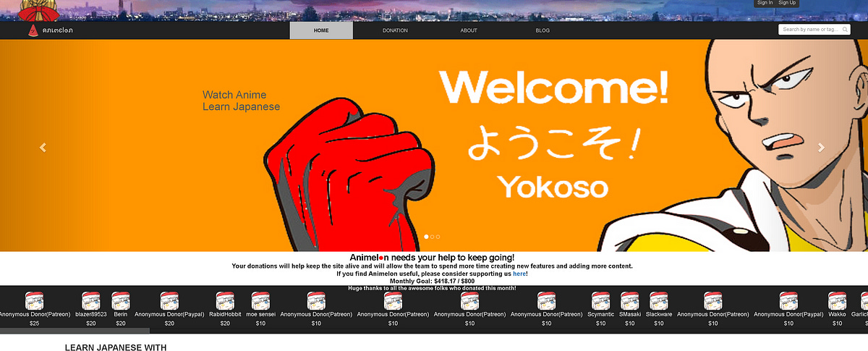Click the $25 Anonymous Donor(Patreon) avatar
Screen dimensions: 868x351
tap(34, 301)
